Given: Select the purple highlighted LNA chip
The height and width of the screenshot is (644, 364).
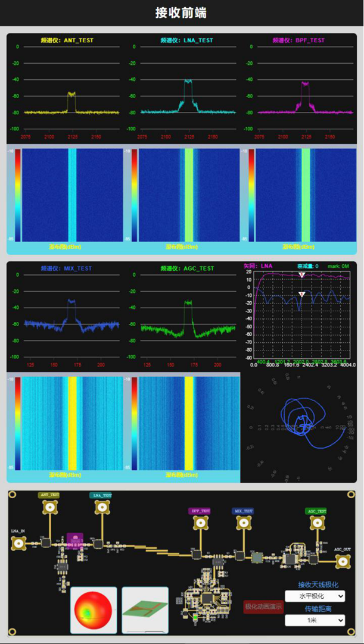Looking at the screenshot, I should pos(75,540).
